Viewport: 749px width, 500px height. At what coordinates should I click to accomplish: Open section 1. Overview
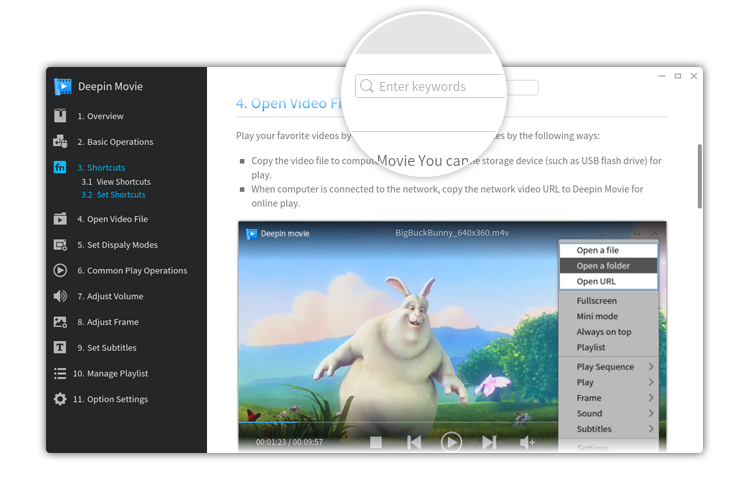(x=100, y=116)
